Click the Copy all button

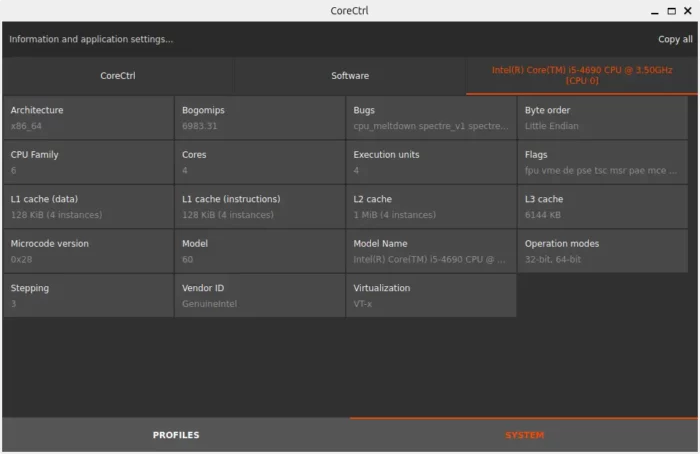click(x=675, y=39)
